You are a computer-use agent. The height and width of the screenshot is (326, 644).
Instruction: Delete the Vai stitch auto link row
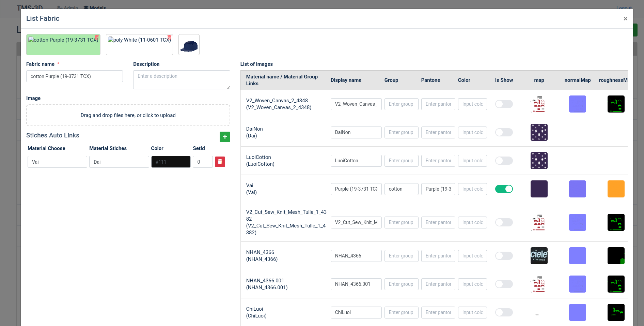coord(220,162)
